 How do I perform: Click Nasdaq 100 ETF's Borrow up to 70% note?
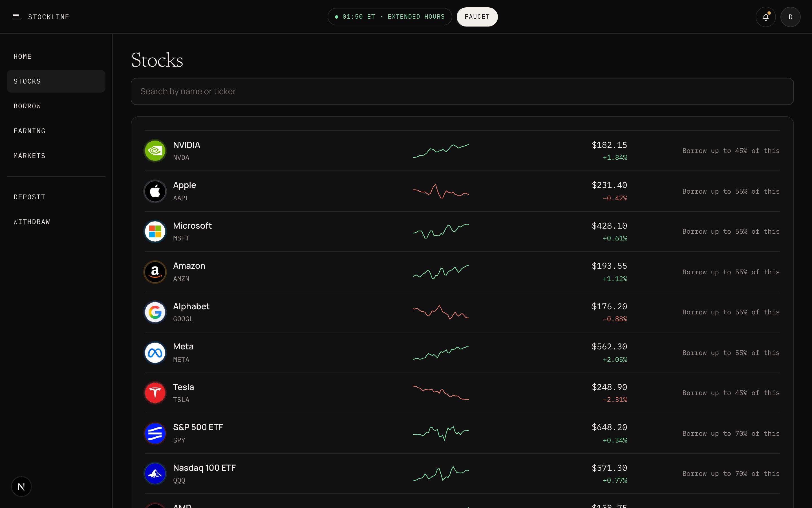[731, 473]
